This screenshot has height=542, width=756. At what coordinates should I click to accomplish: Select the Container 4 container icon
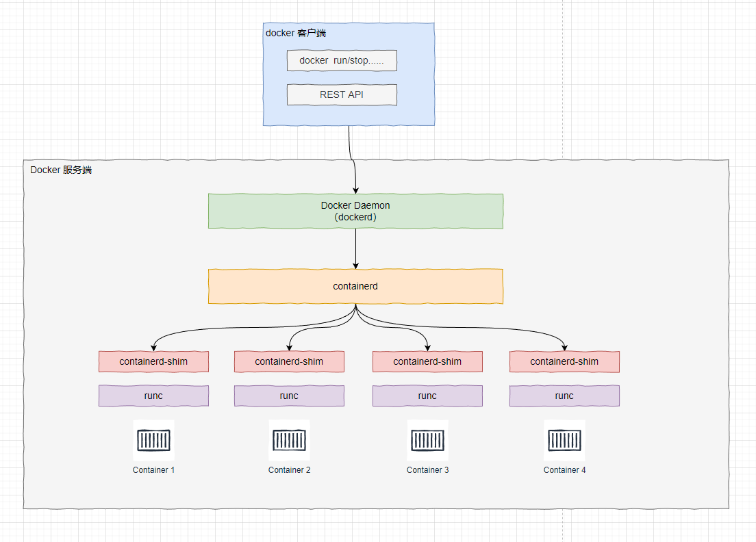(x=564, y=440)
